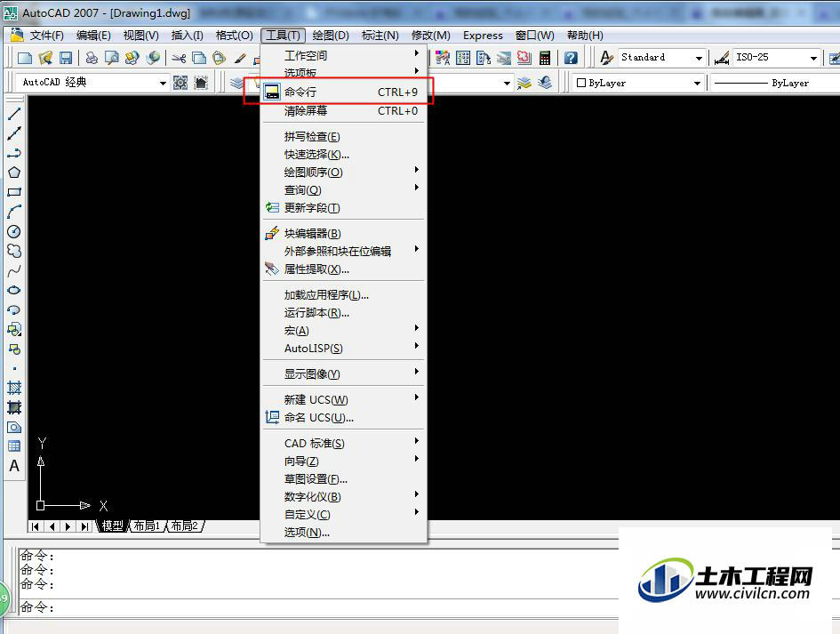This screenshot has width=840, height=634.
Task: Click the last layout tab arrow
Action: pos(84,526)
